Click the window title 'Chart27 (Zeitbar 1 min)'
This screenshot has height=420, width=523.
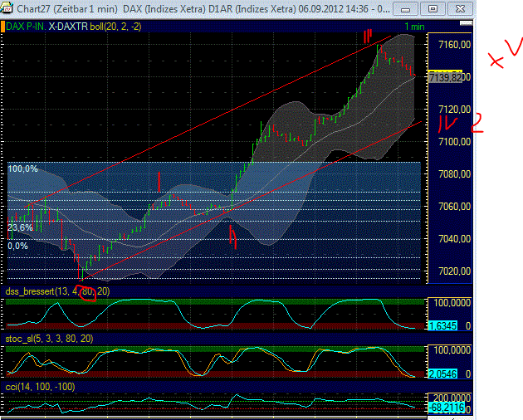coord(67,8)
